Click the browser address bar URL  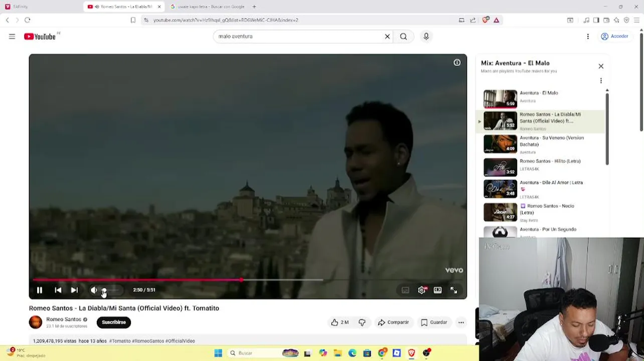coord(226,20)
